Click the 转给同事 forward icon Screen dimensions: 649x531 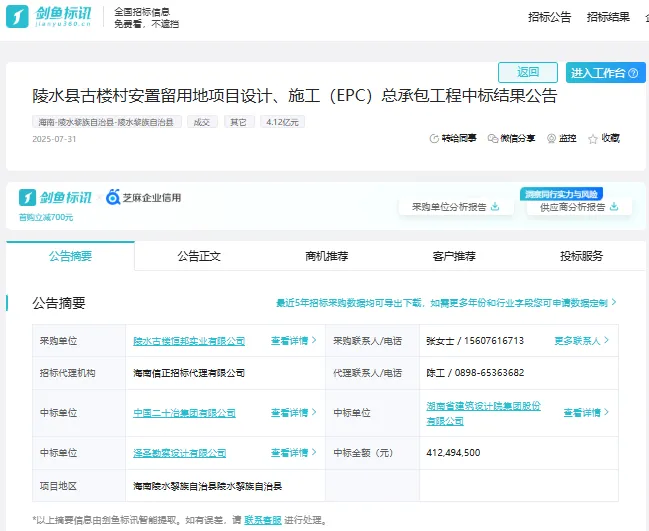coord(434,139)
